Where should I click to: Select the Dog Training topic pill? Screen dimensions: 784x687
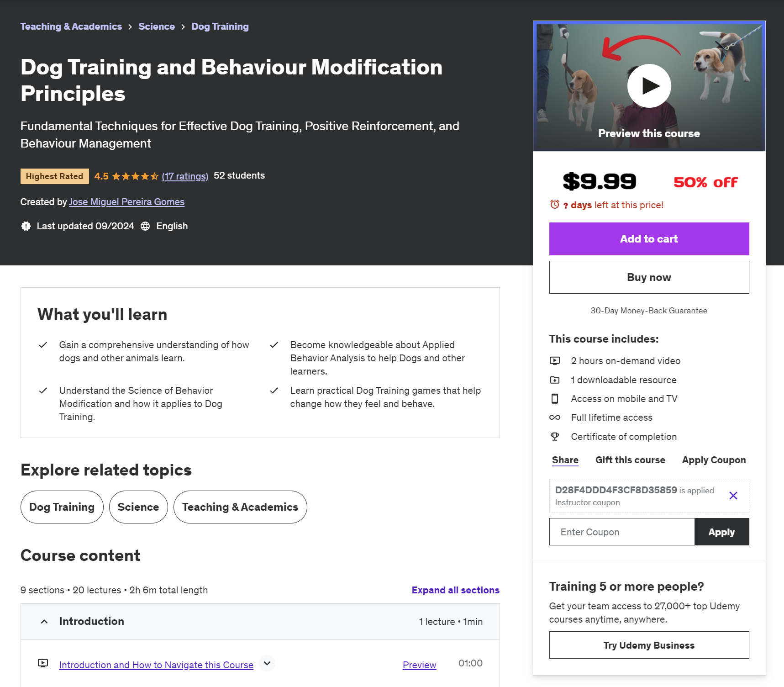pyautogui.click(x=62, y=507)
